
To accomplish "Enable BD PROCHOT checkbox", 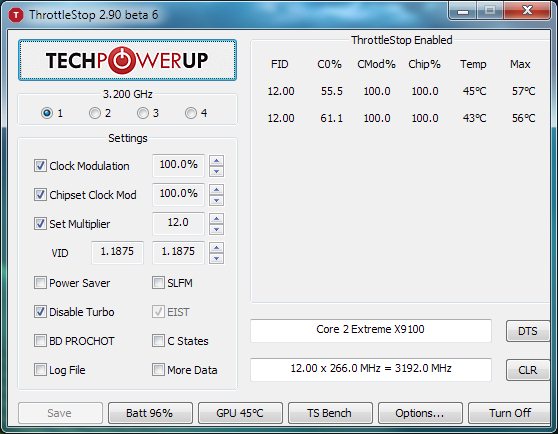I will [40, 340].
